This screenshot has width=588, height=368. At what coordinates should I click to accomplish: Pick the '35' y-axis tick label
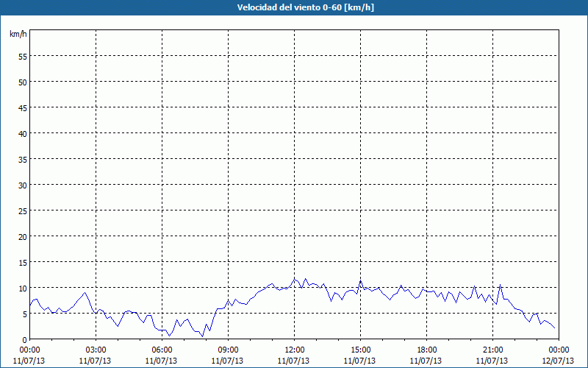(x=23, y=159)
